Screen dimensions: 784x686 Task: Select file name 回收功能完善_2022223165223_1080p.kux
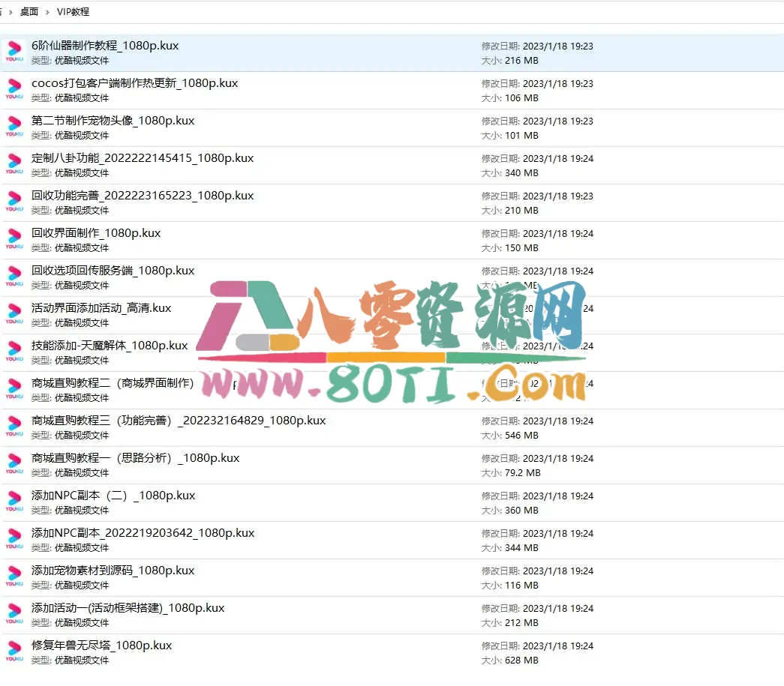[x=143, y=196]
